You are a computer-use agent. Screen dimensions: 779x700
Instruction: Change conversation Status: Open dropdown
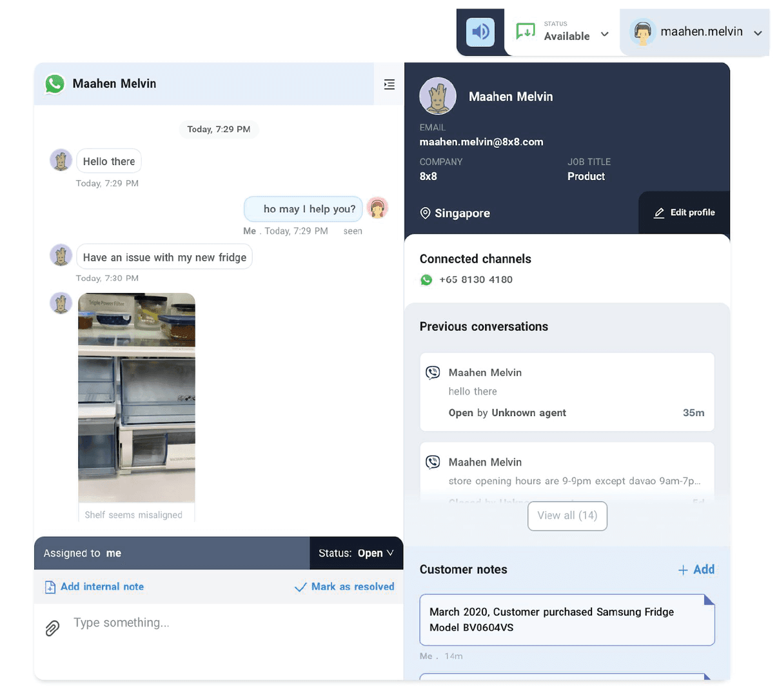tap(356, 553)
